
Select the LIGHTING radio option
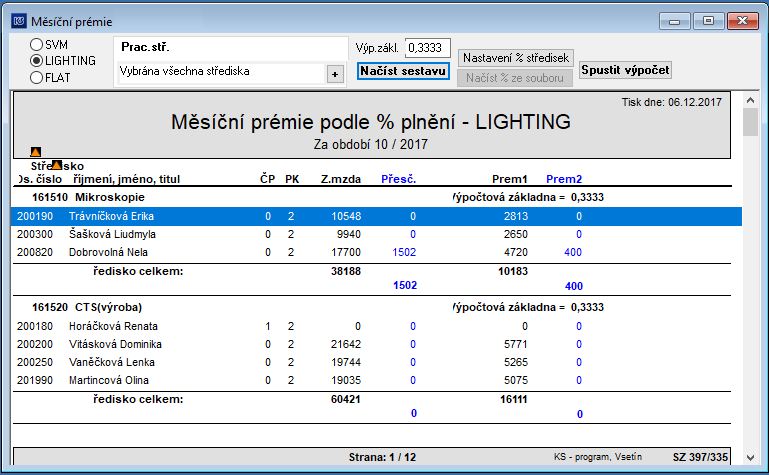(x=36, y=61)
